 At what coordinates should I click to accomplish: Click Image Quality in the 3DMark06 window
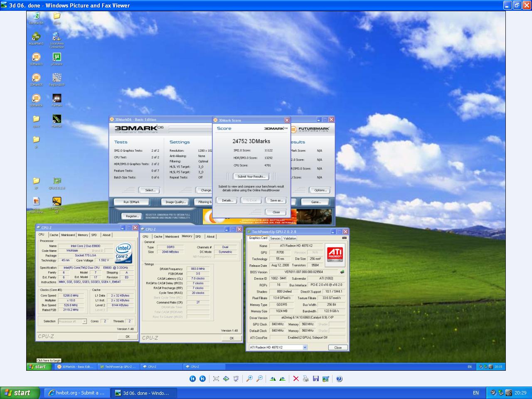coord(175,202)
